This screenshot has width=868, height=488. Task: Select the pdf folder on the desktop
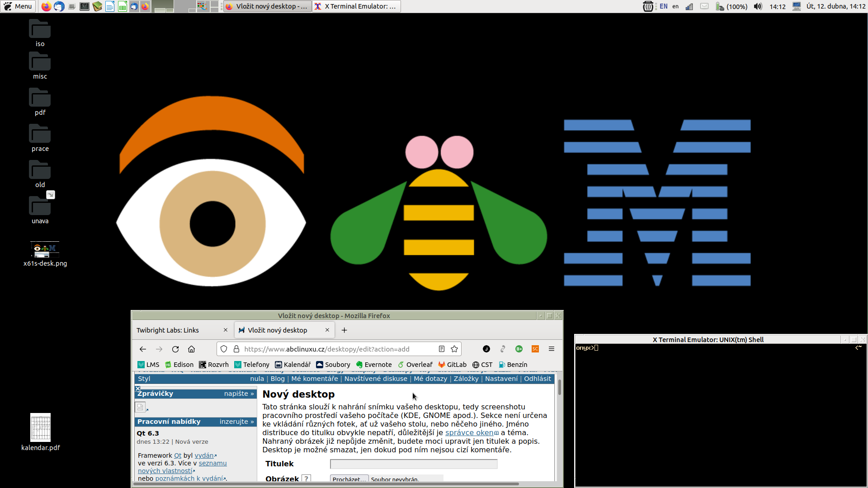tap(40, 102)
